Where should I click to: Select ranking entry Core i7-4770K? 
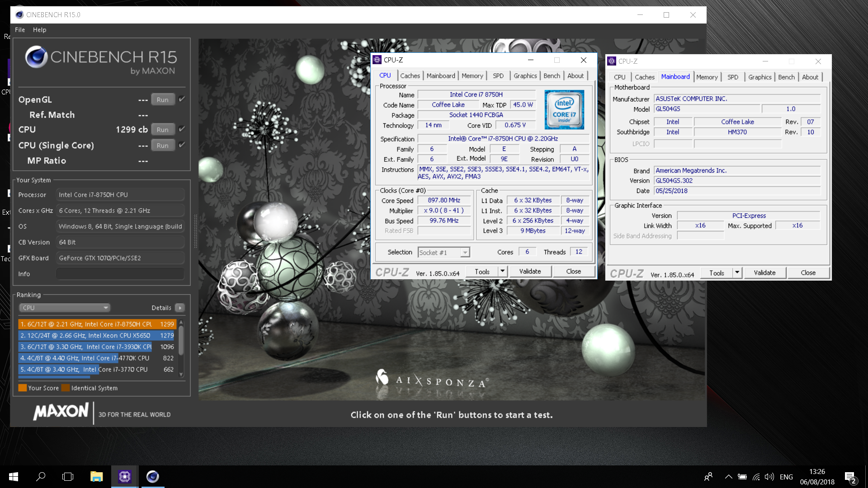pyautogui.click(x=97, y=358)
